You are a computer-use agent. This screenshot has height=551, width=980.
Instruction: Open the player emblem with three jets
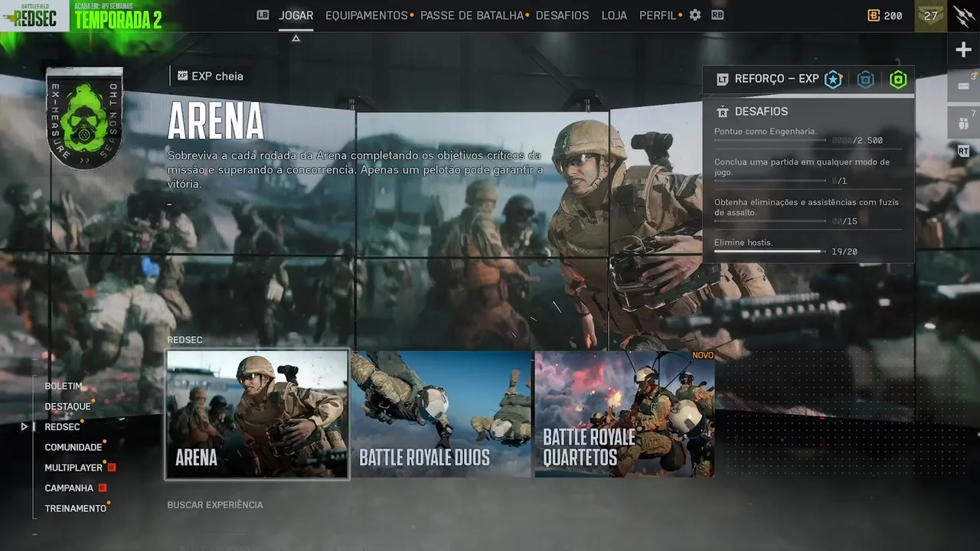click(963, 15)
